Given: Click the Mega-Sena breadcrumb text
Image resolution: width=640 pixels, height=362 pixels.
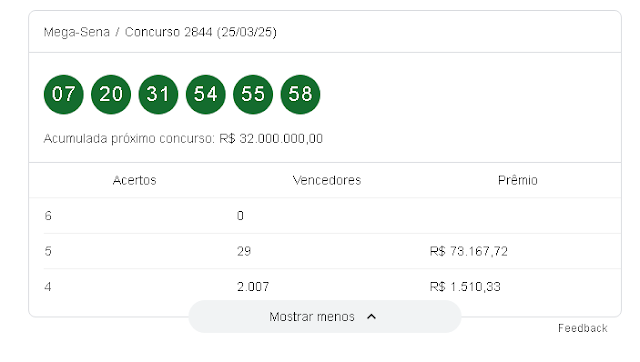Looking at the screenshot, I should pyautogui.click(x=77, y=32).
